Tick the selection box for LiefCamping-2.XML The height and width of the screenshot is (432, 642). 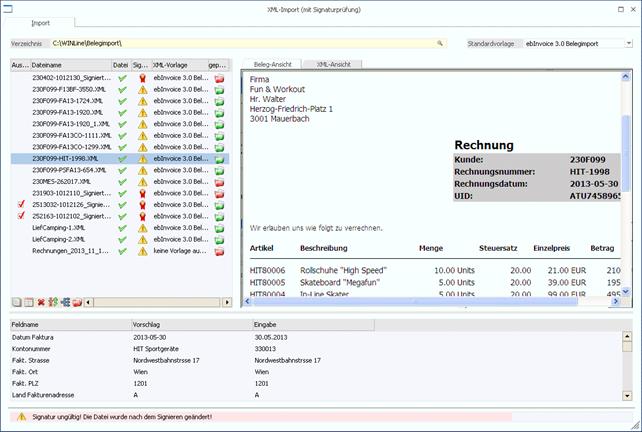(19, 240)
